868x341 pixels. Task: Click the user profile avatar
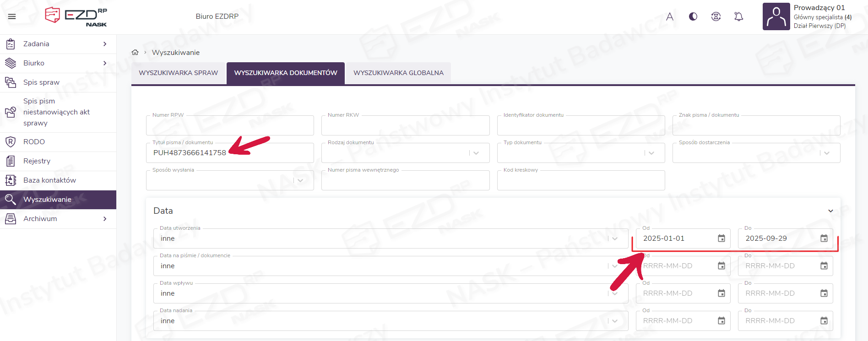tap(776, 16)
